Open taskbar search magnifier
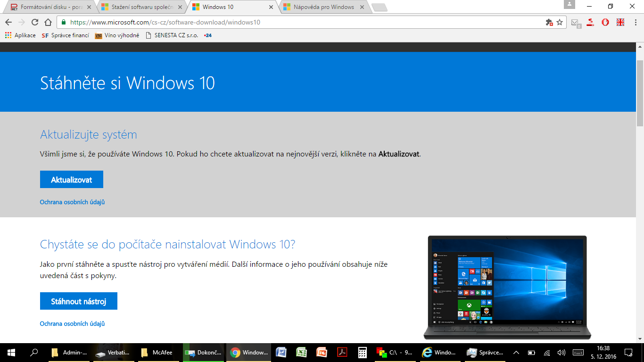Viewport: 644px width, 362px height. (34, 352)
